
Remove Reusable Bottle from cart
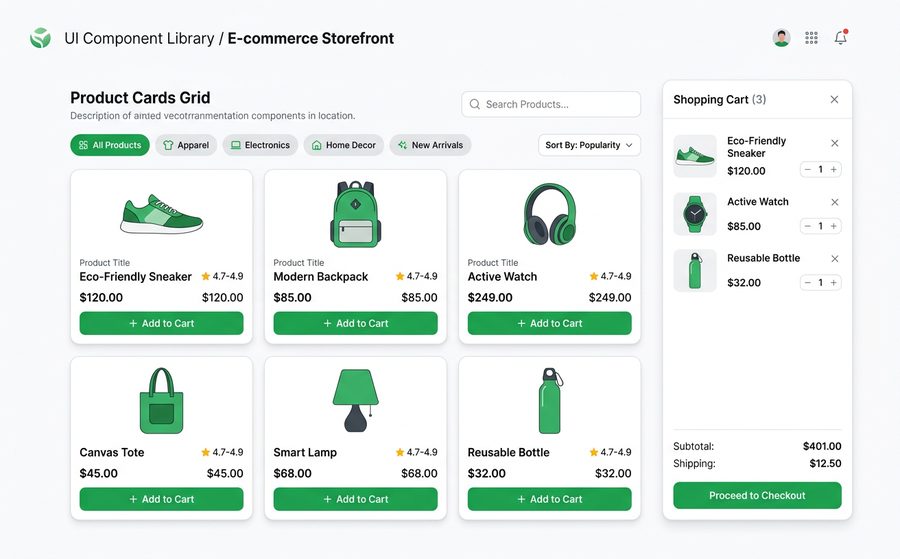coord(835,259)
